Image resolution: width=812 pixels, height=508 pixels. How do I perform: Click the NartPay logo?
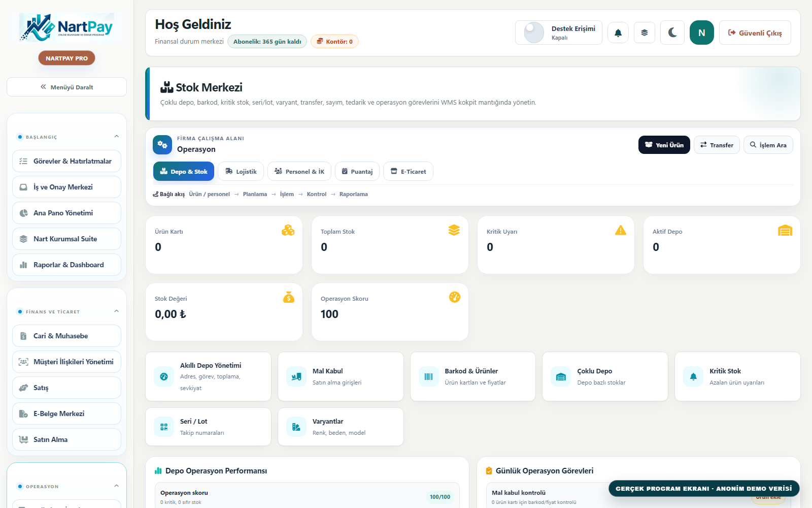[x=66, y=27]
